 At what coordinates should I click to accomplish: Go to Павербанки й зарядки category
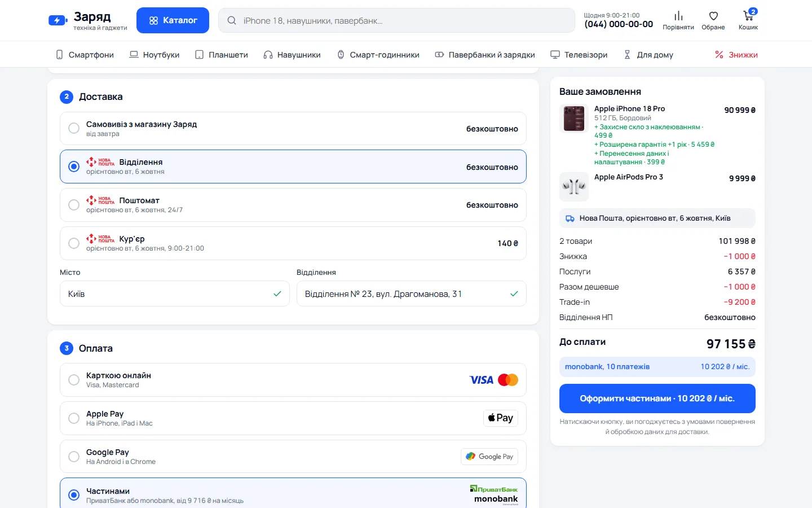point(485,55)
